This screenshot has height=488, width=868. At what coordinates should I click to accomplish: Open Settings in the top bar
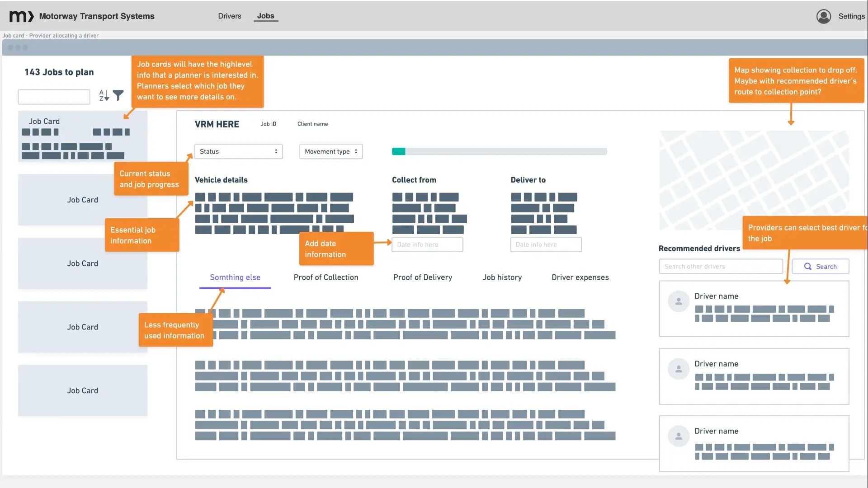point(851,16)
